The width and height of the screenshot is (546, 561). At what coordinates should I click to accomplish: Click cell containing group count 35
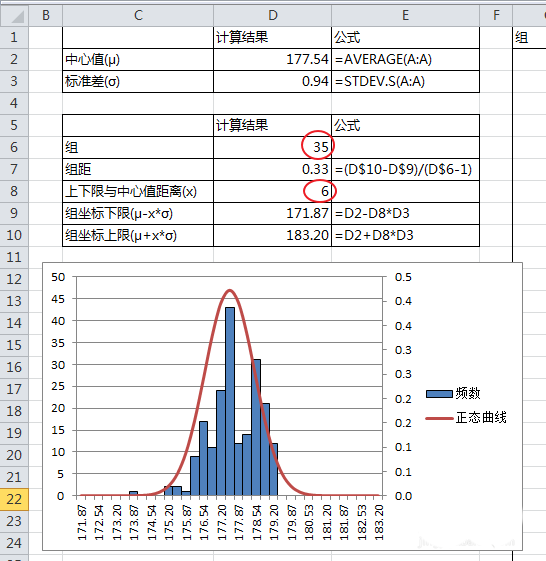tap(273, 147)
